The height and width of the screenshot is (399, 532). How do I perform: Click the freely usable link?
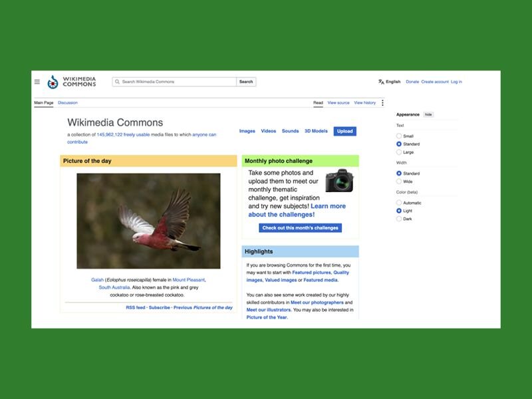pos(136,135)
